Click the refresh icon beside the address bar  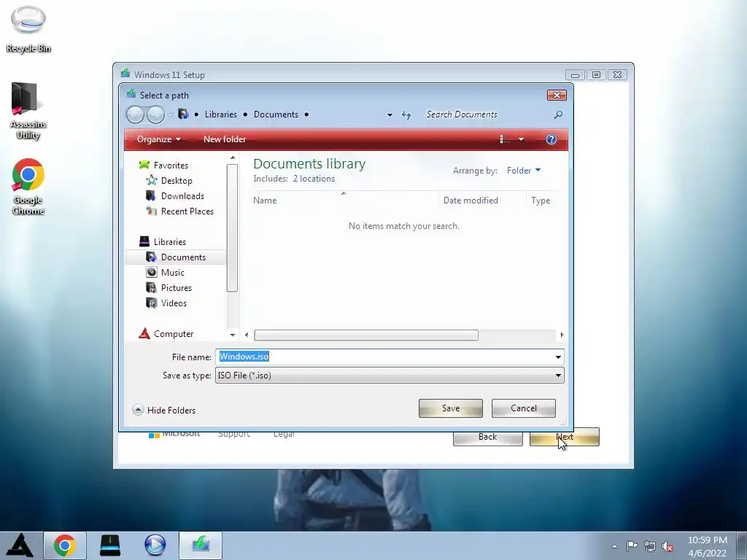click(406, 114)
